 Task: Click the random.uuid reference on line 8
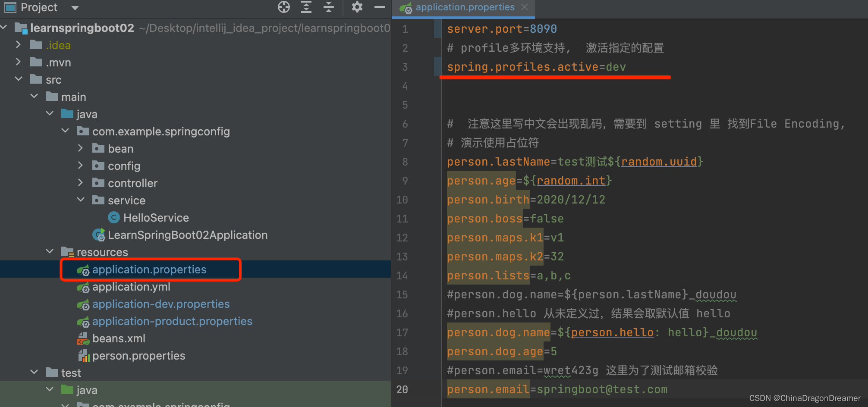(x=659, y=162)
